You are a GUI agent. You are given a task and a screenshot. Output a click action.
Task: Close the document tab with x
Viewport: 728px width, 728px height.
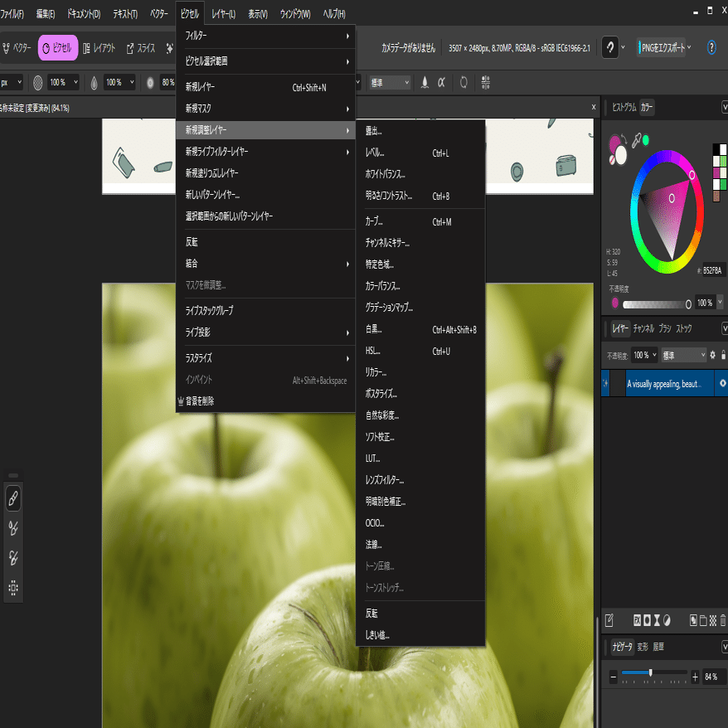(594, 107)
